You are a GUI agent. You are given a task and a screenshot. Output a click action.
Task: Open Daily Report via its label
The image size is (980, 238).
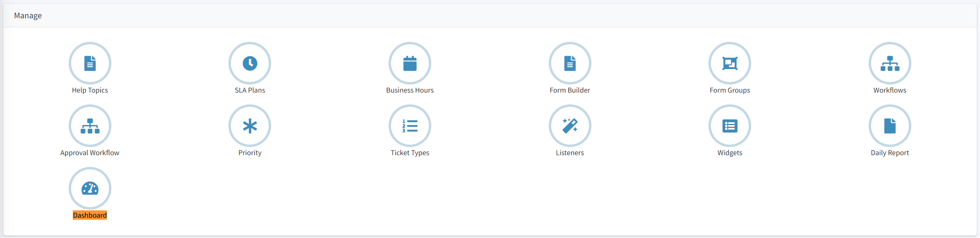coord(889,153)
